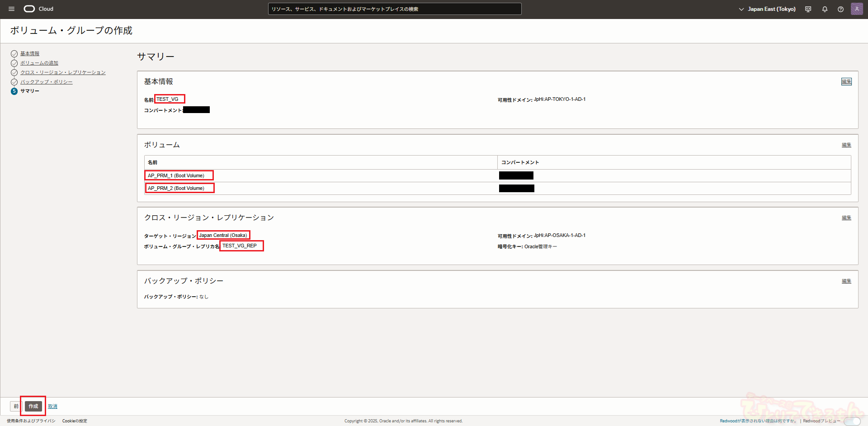Edit the ボリューム section
This screenshot has width=868, height=426.
(846, 145)
